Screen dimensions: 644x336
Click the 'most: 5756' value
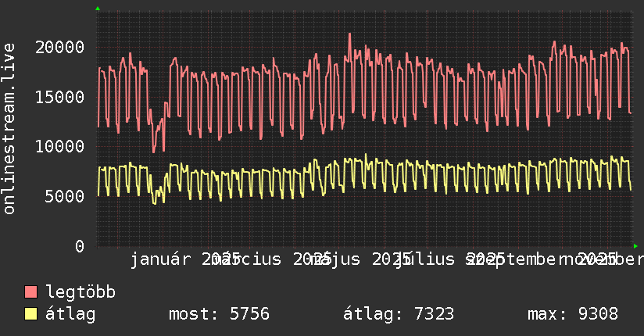pyautogui.click(x=220, y=314)
